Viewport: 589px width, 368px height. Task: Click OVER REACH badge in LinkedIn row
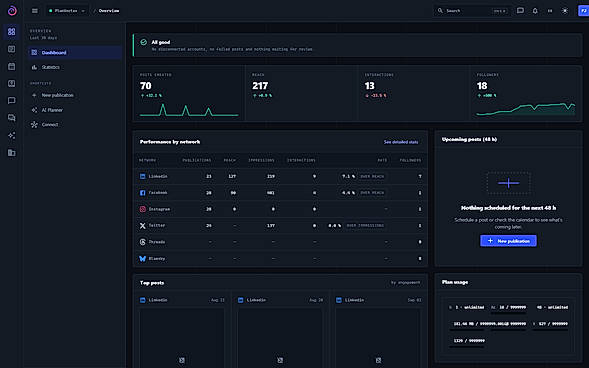pyautogui.click(x=372, y=176)
